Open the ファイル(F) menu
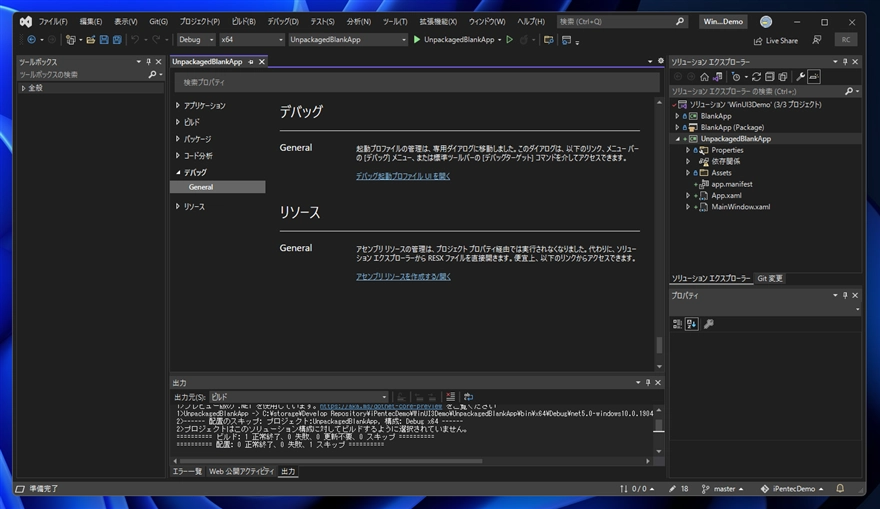 point(53,21)
